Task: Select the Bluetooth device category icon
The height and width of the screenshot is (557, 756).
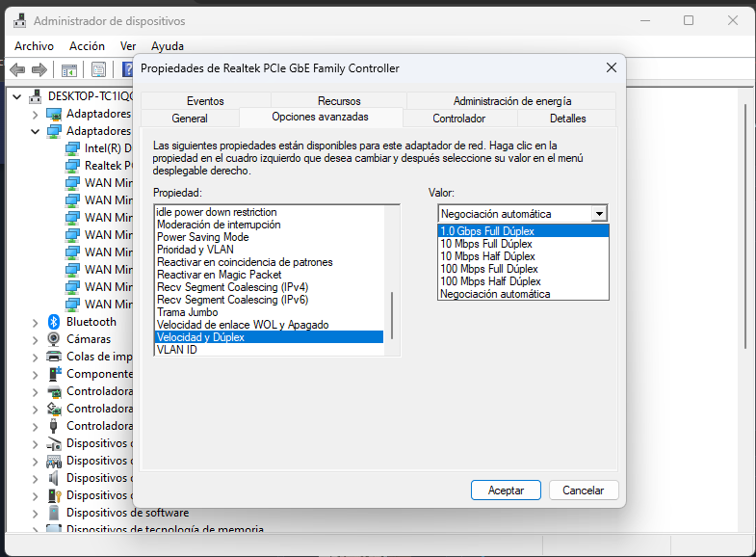Action: tap(55, 322)
